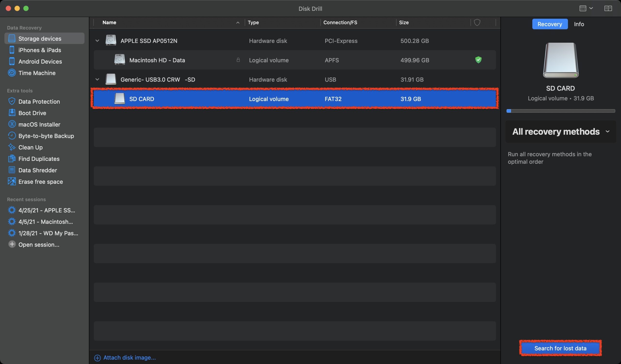Launch the Data Protection tool

39,101
